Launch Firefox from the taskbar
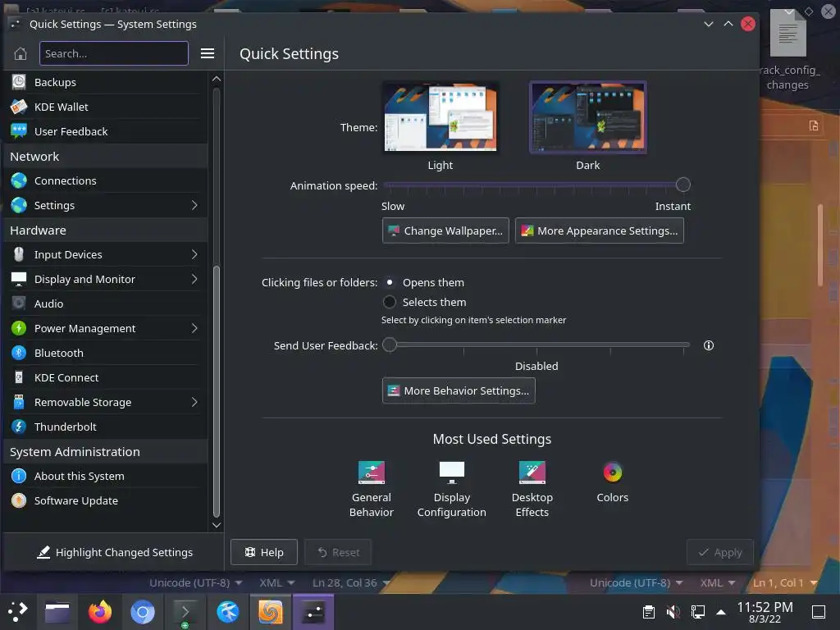Screen dimensions: 840x630 (x=99, y=611)
